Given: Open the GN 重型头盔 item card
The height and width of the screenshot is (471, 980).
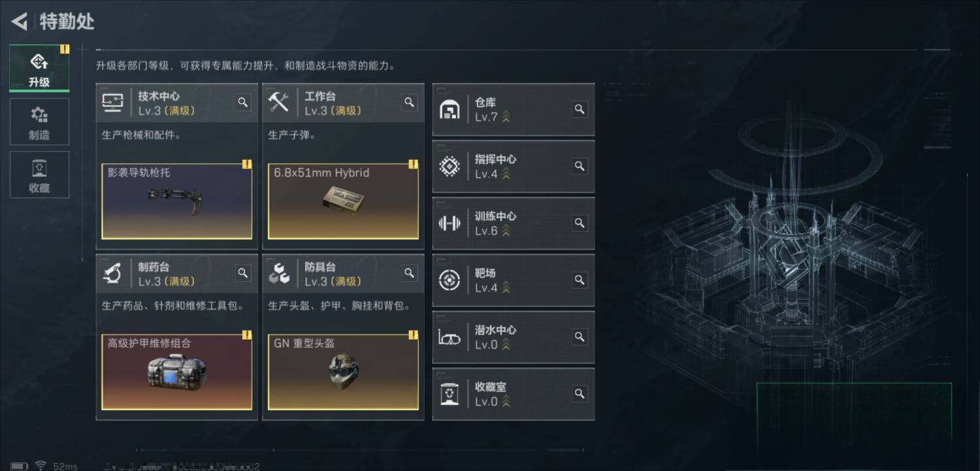Looking at the screenshot, I should pyautogui.click(x=343, y=372).
